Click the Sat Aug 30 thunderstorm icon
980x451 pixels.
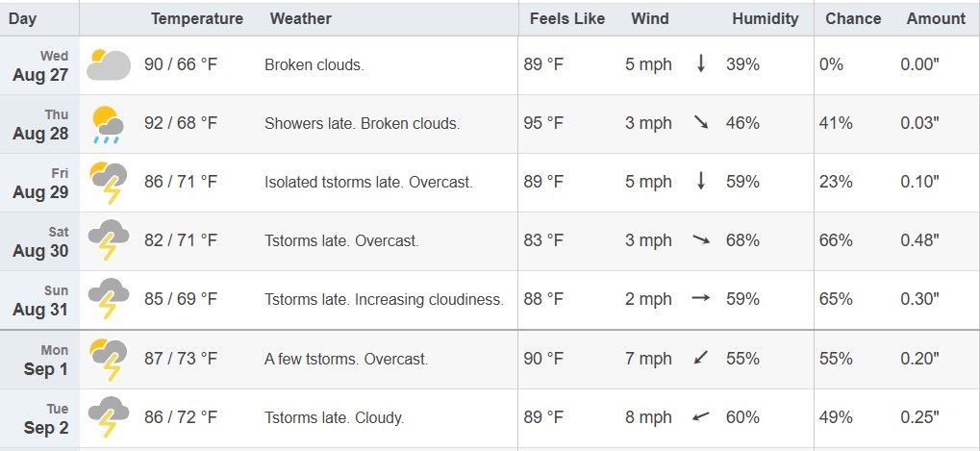tap(109, 240)
